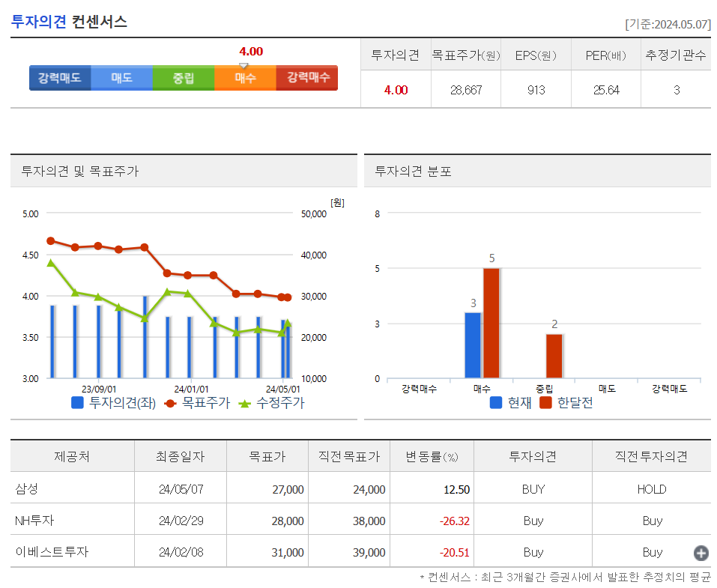
Task: Click the -20.51 change rate value
Action: tap(455, 553)
